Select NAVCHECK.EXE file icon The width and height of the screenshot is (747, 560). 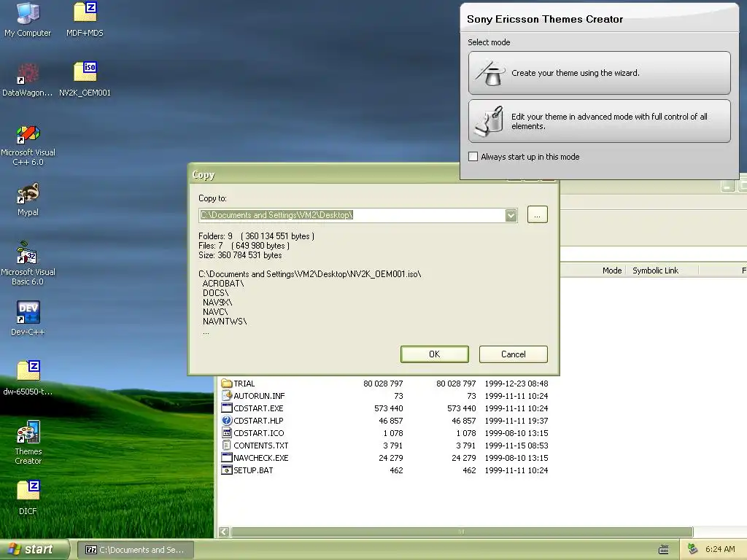(226, 458)
